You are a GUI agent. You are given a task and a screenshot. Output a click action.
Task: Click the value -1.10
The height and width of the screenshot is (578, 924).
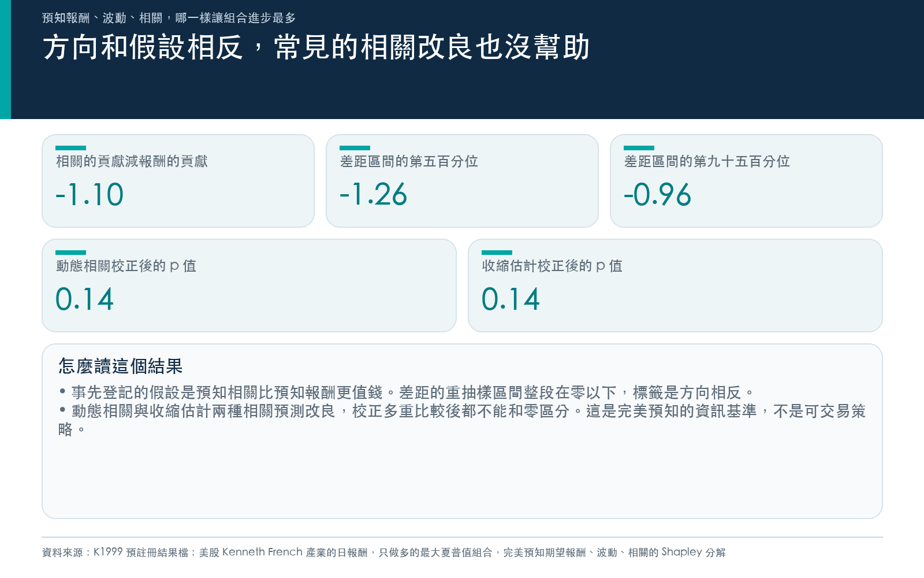(x=90, y=194)
